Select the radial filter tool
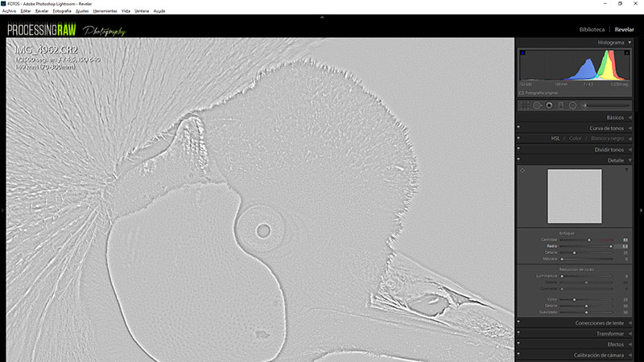The image size is (644, 362). pos(572,105)
